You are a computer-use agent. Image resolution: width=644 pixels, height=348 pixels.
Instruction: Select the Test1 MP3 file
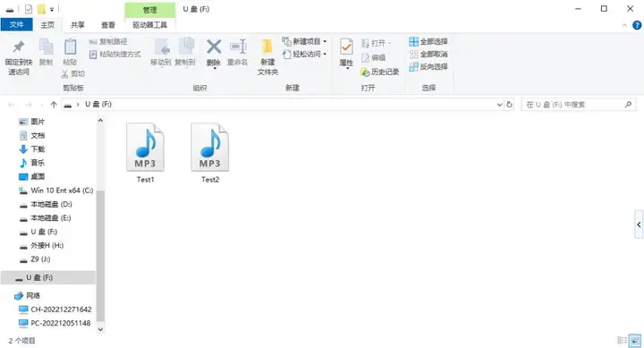tap(146, 153)
